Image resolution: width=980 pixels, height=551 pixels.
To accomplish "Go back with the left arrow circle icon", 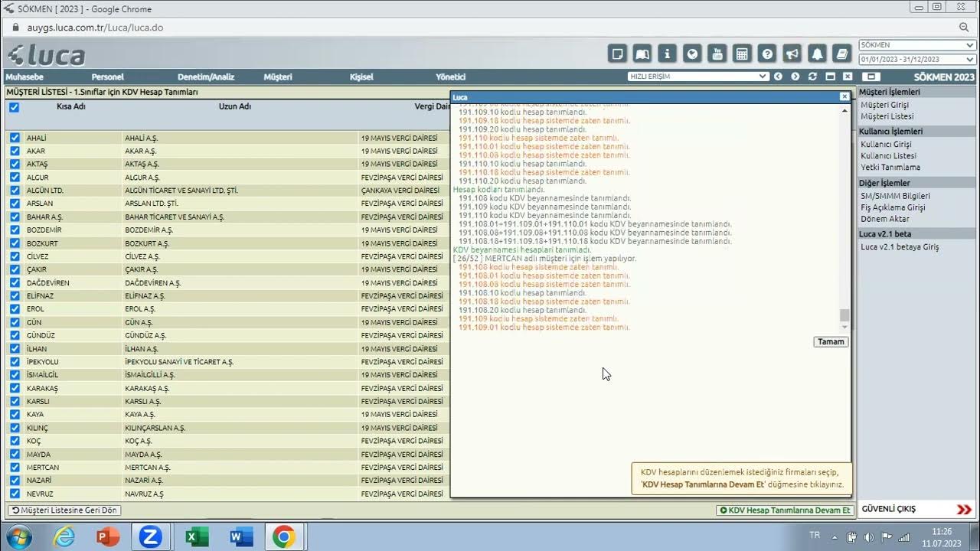I will 778,77.
